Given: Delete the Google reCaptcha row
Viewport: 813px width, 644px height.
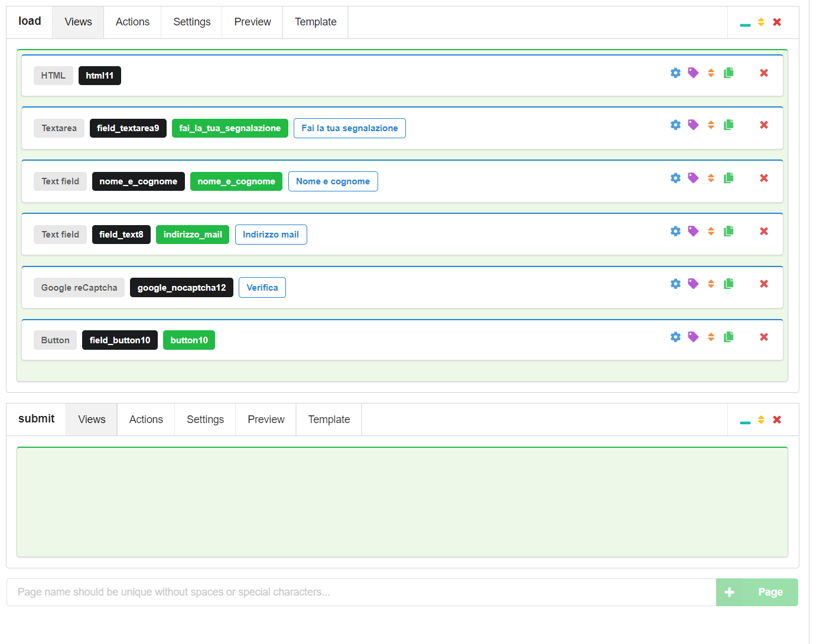Looking at the screenshot, I should click(764, 284).
